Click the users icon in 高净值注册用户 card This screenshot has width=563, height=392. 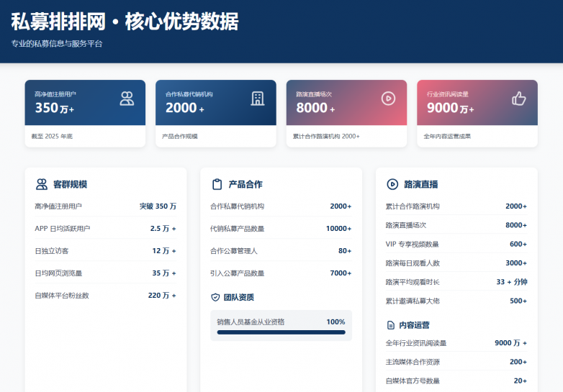pyautogui.click(x=127, y=99)
